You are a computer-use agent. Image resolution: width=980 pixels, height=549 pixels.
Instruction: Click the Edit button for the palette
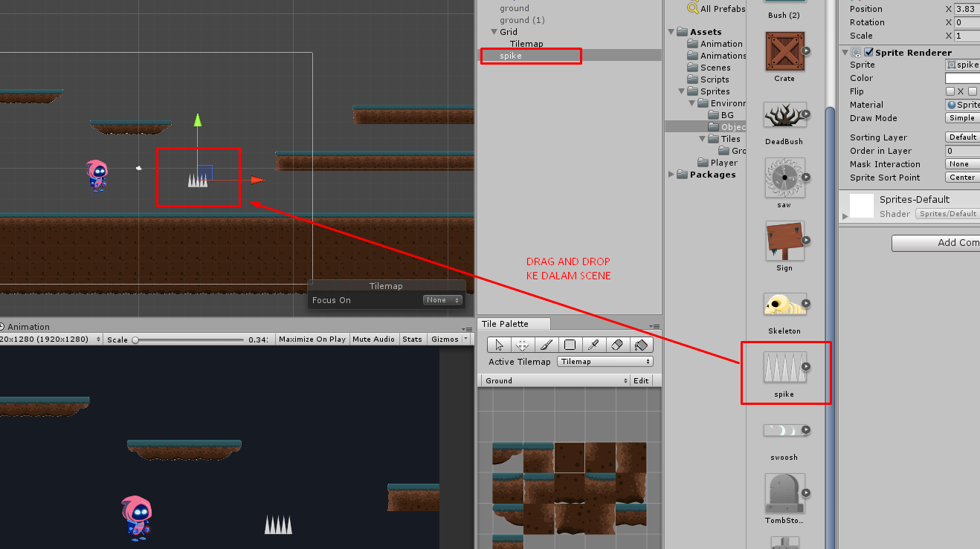pos(640,380)
